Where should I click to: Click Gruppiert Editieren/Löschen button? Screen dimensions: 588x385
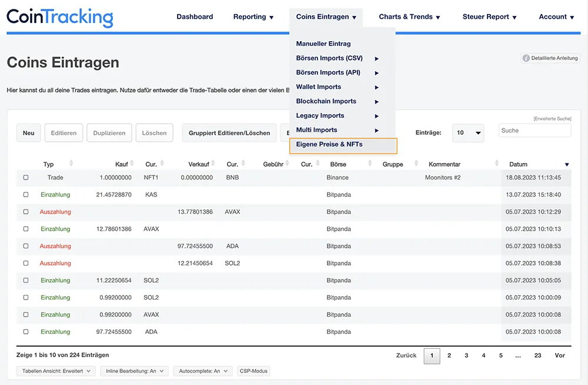[229, 133]
